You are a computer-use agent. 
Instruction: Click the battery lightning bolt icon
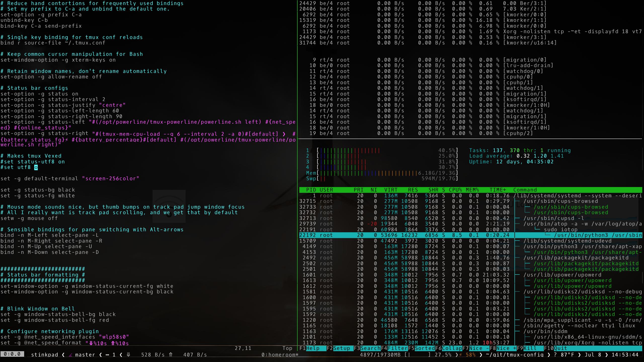click(x=461, y=355)
